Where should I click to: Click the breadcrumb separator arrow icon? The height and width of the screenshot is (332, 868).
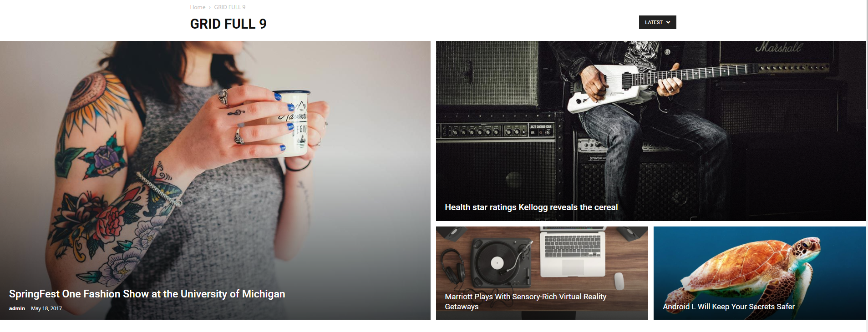[210, 7]
